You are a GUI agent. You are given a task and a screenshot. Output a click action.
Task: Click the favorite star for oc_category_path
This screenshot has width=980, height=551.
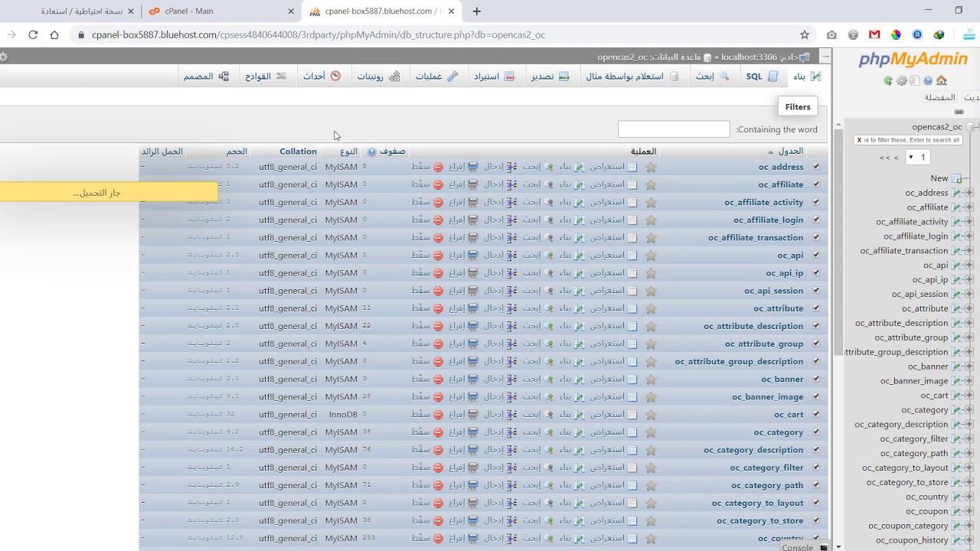click(651, 485)
